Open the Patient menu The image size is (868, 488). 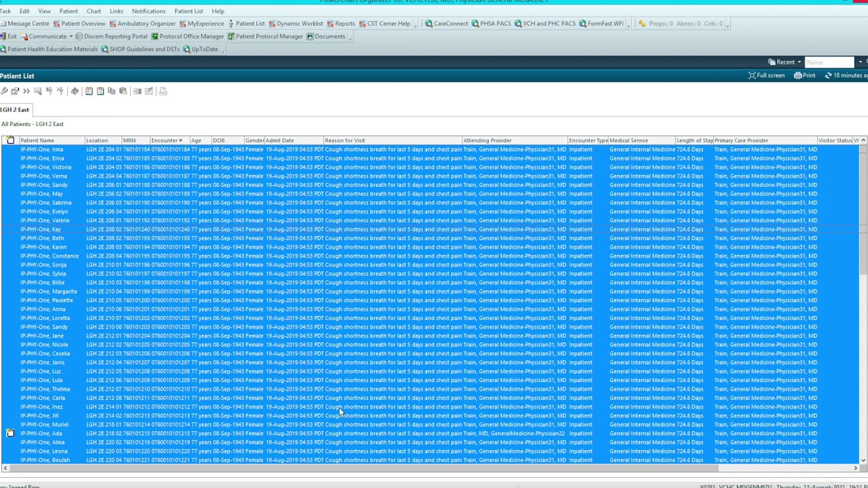[68, 12]
